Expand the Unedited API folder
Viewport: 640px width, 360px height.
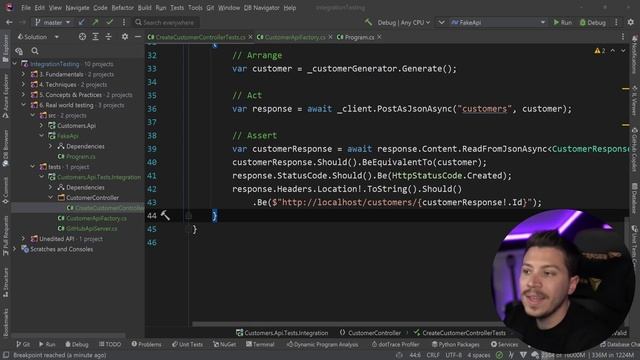(x=23, y=239)
